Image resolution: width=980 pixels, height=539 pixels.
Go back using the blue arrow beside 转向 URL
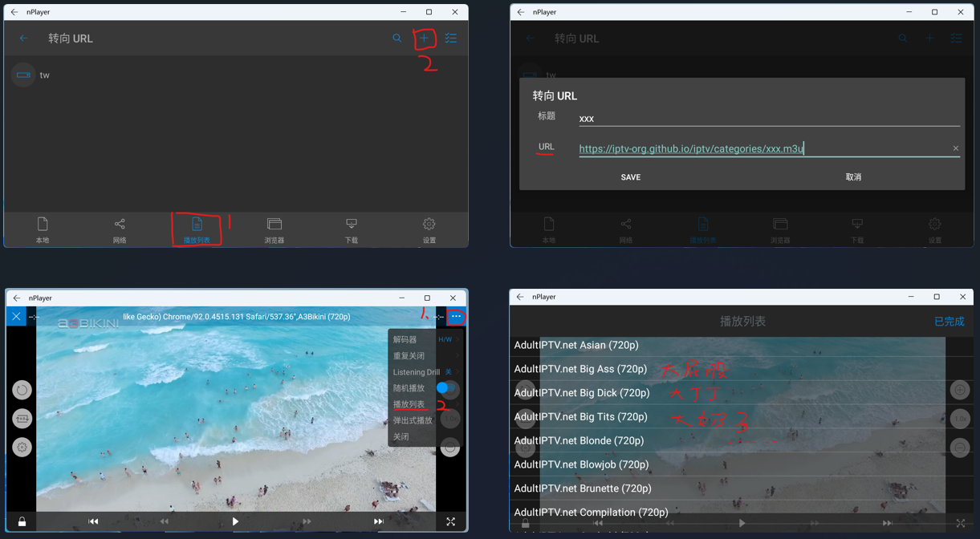[23, 38]
